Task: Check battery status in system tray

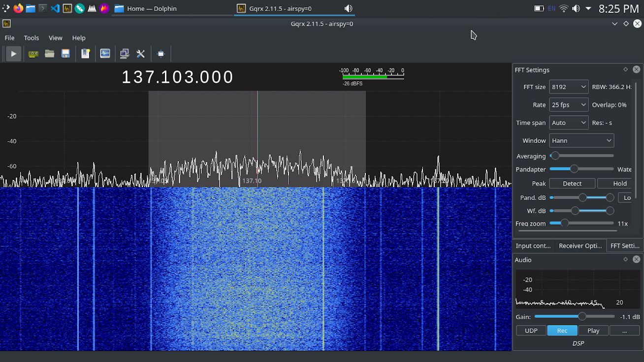Action: point(539,8)
